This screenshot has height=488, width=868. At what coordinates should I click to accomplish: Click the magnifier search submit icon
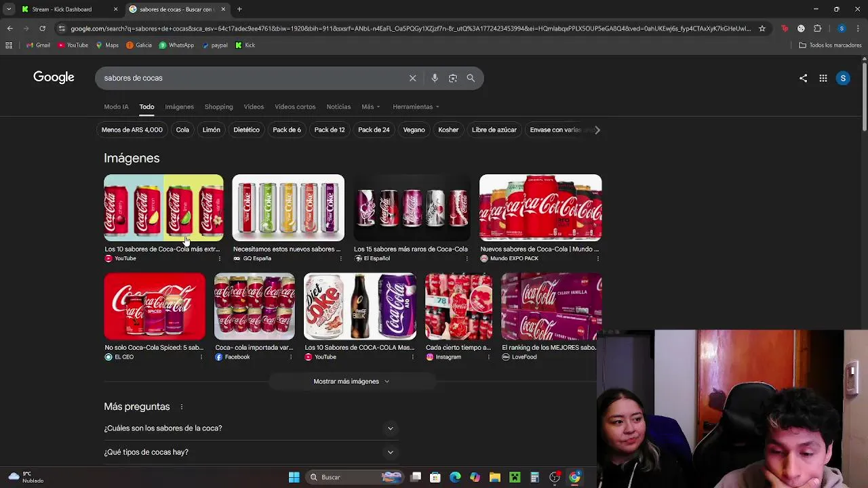(x=471, y=78)
